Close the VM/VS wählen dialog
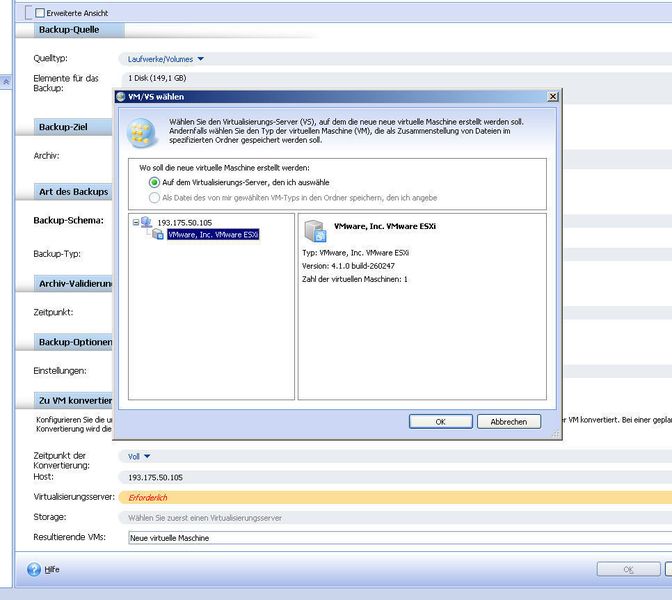 pos(553,97)
